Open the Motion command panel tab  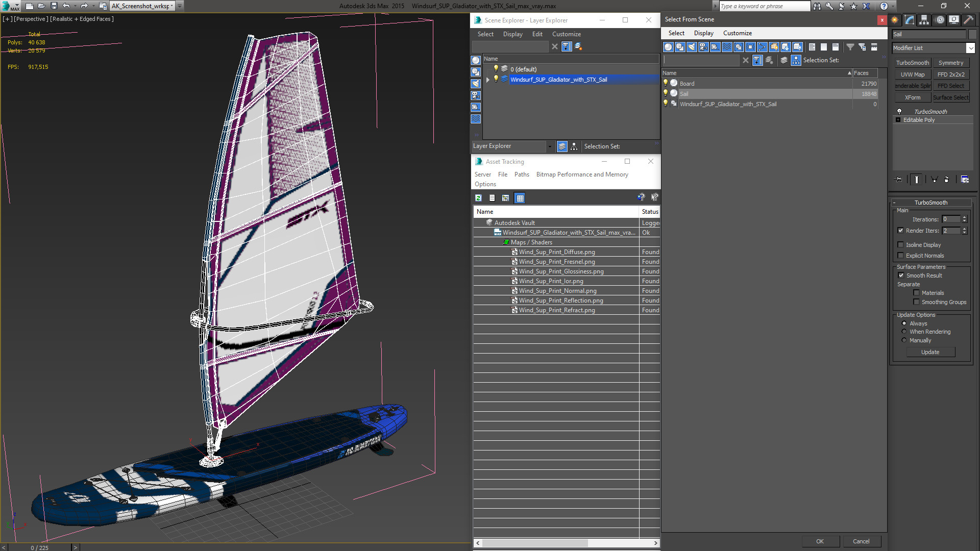pyautogui.click(x=939, y=20)
